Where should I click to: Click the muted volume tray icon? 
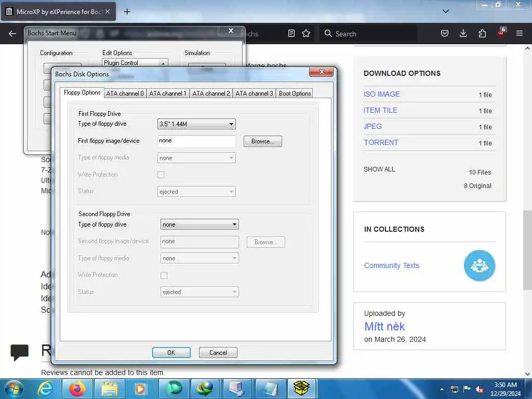point(480,389)
